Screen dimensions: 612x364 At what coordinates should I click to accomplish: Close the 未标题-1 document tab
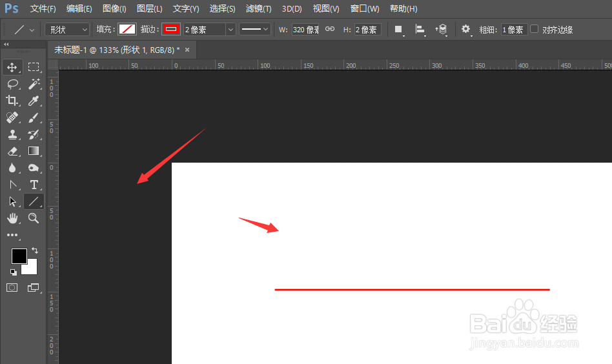187,50
